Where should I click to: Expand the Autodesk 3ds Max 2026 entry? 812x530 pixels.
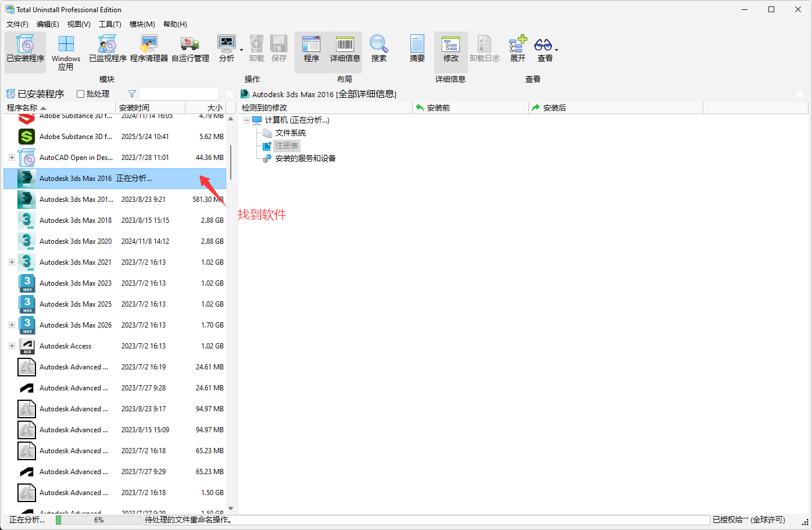[12, 325]
